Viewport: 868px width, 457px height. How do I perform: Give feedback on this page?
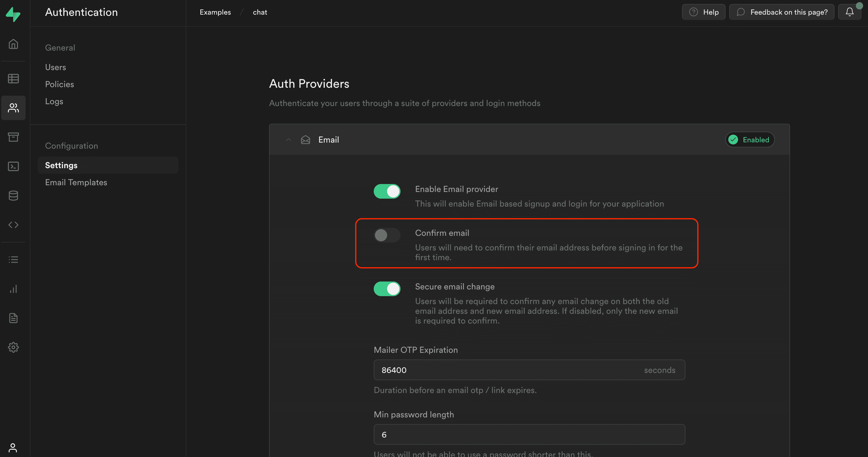pos(781,12)
